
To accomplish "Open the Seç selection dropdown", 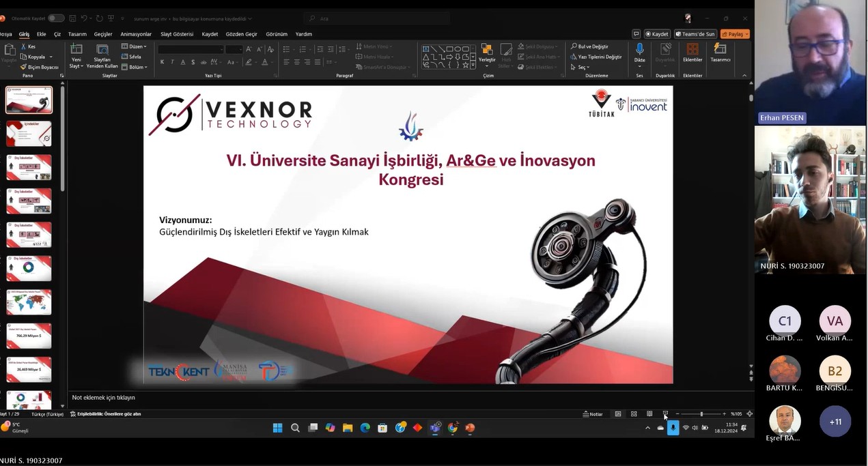I will pos(580,67).
